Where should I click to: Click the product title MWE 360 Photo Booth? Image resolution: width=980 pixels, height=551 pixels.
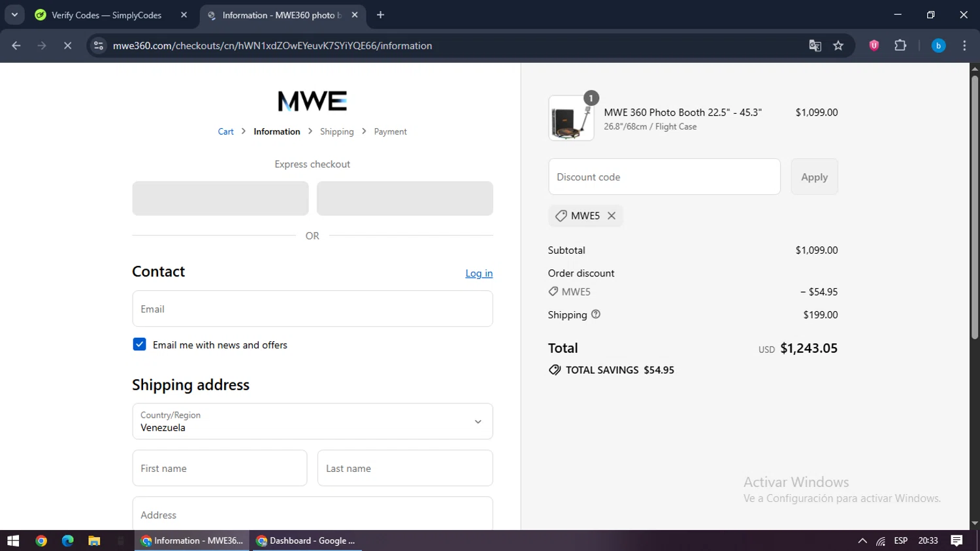pos(683,112)
